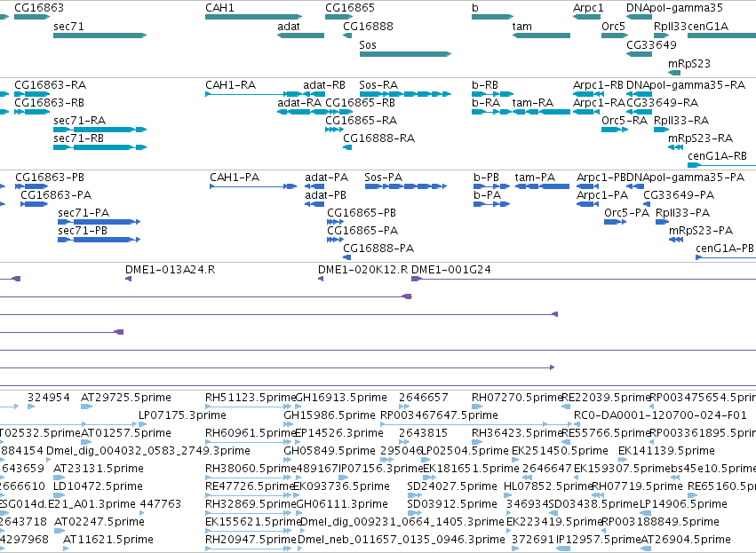Viewport: 756px width, 553px height.
Task: Open EST AT29725.5prime
Action: [86, 407]
